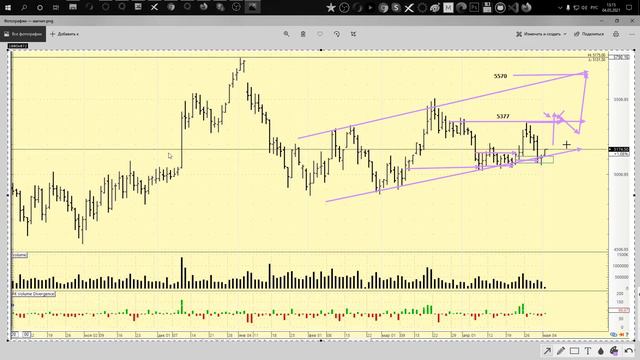Screen dimensions: 640x360
Task: Click the Поделиться share button
Action: (589, 34)
